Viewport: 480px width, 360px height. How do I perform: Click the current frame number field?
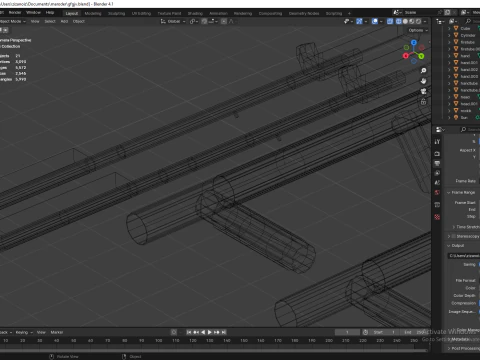click(x=347, y=332)
